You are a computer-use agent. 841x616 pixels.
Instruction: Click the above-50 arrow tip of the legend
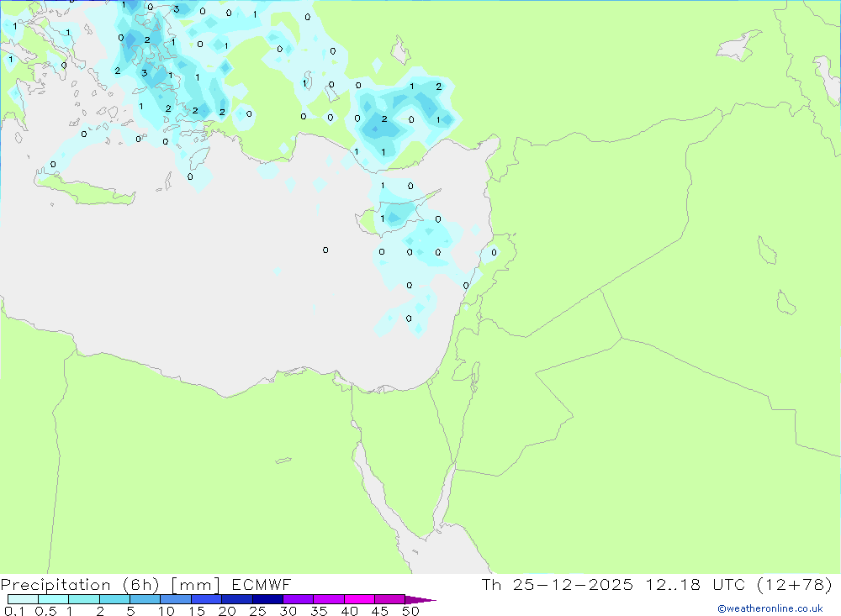[x=420, y=600]
